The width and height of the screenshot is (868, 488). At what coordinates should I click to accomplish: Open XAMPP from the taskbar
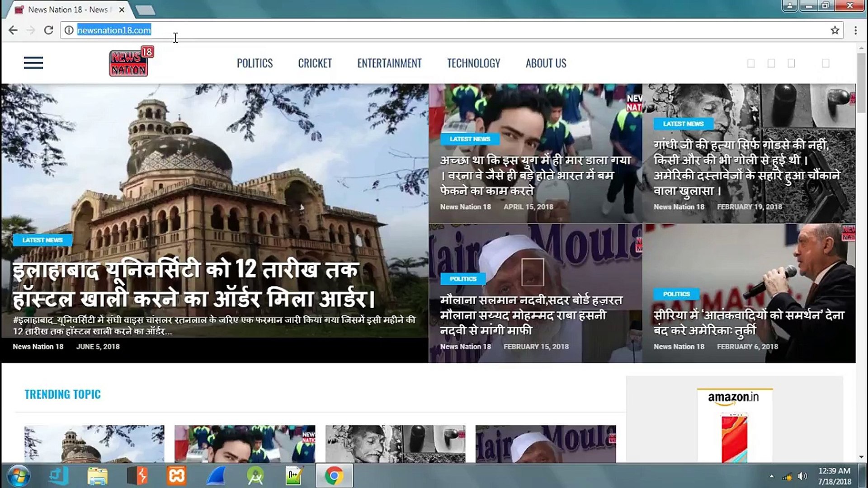pos(176,476)
